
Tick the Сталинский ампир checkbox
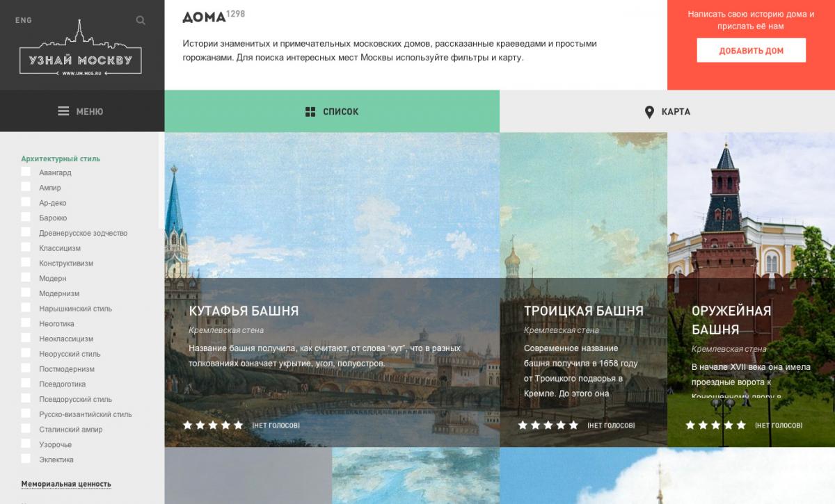tap(26, 429)
